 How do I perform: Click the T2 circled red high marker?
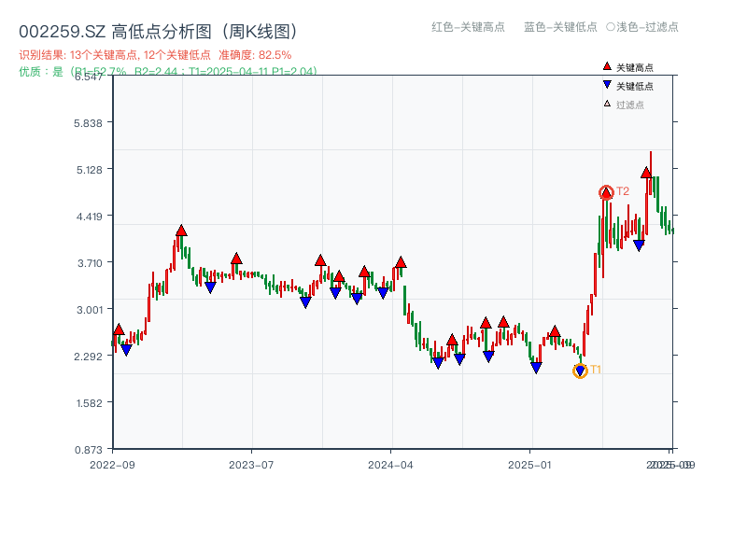(606, 193)
